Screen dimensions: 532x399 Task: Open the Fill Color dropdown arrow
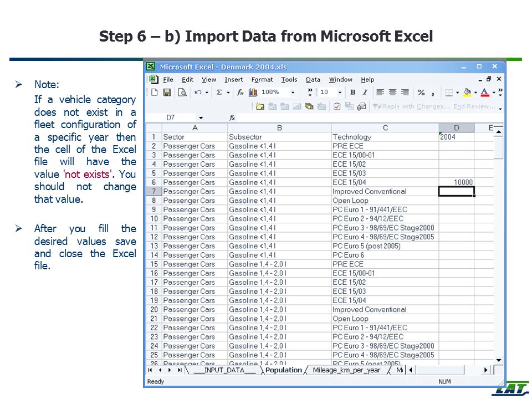[475, 93]
